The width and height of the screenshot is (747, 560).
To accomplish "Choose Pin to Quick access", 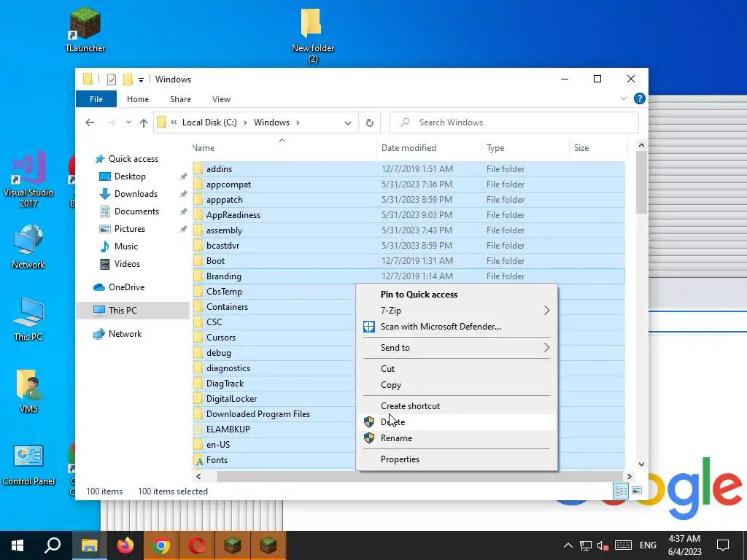I will [x=457, y=295].
